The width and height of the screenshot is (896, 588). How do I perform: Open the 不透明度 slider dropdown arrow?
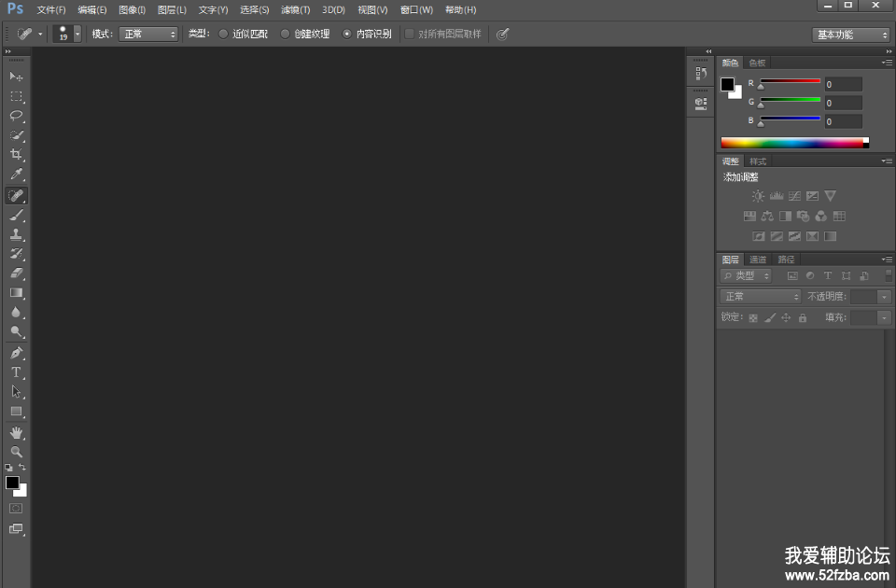tap(884, 297)
